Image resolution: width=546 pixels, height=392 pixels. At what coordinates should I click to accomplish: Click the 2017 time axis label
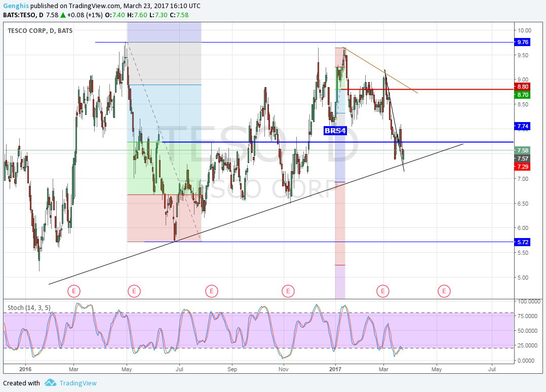coord(335,369)
